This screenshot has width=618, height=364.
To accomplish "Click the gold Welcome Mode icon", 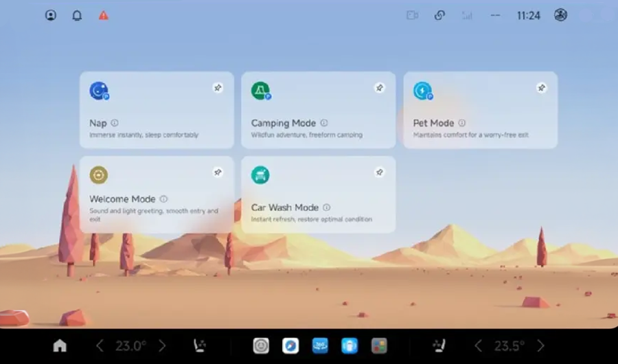I will point(98,175).
